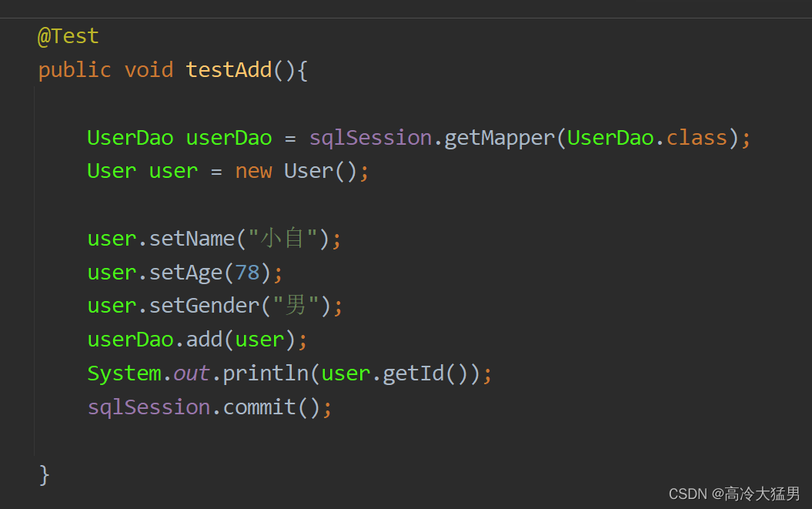Click the getMapper method call
The height and width of the screenshot is (509, 812).
500,139
